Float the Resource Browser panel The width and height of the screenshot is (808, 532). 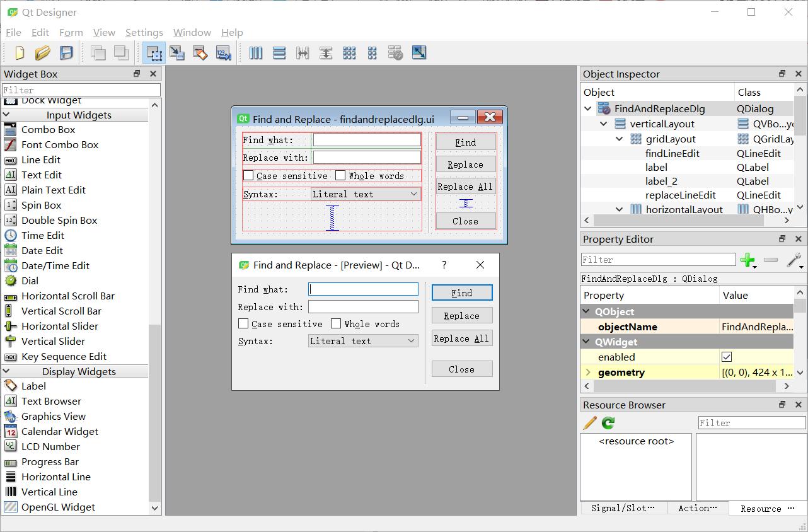[782, 405]
